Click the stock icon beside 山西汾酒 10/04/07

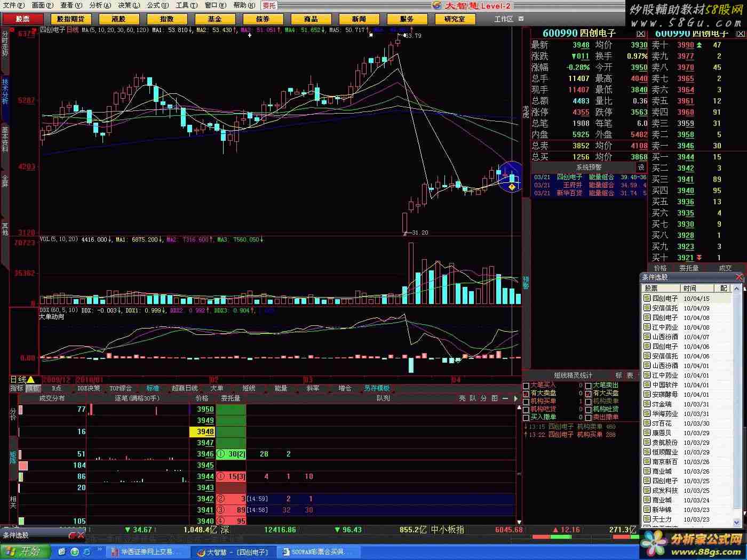point(647,337)
